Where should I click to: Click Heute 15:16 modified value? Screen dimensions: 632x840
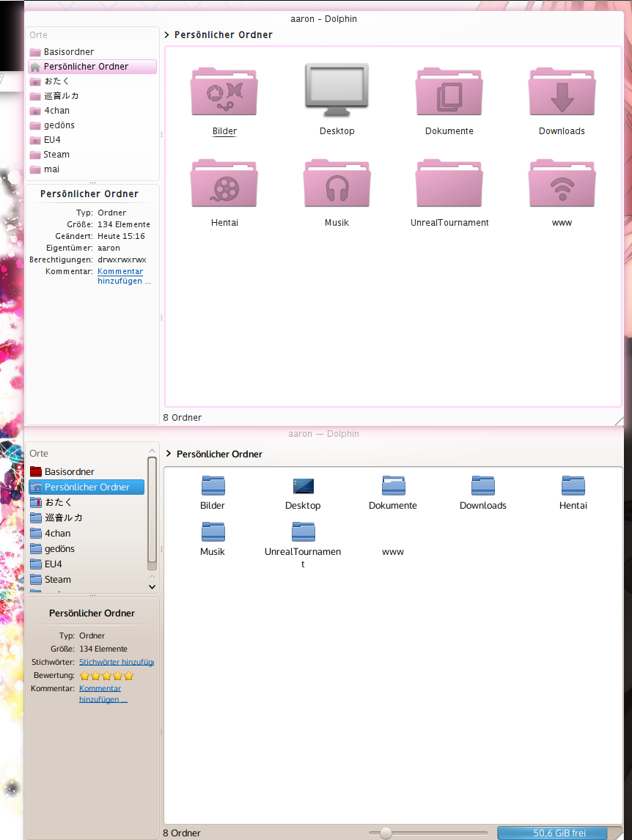point(121,236)
